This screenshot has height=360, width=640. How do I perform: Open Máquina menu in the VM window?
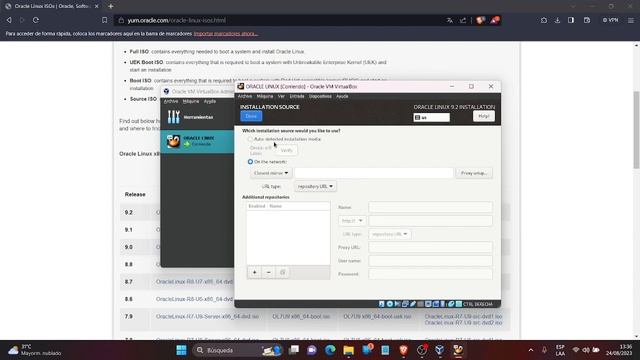click(264, 96)
